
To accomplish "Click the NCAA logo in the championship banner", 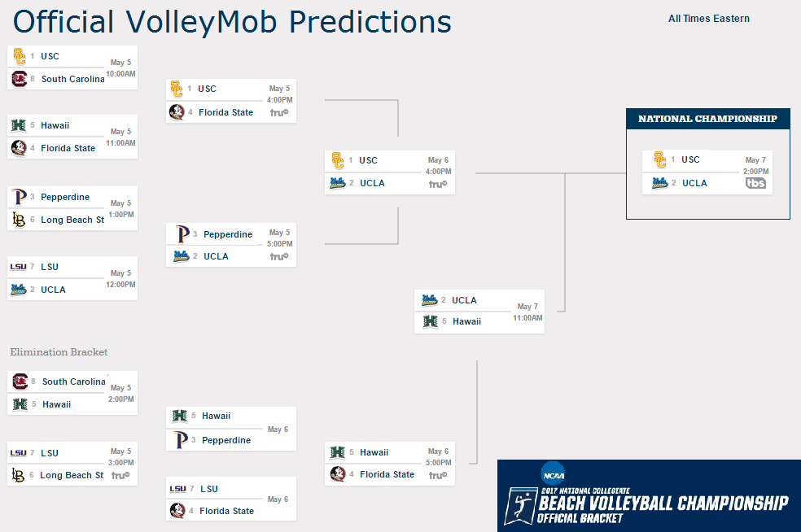I will (554, 475).
